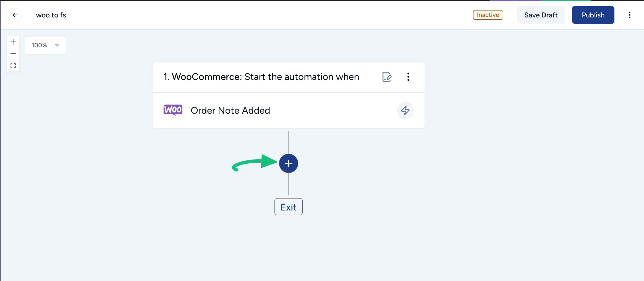Open the note edit icon on the WooCommerce step
644x281 pixels.
pos(387,77)
